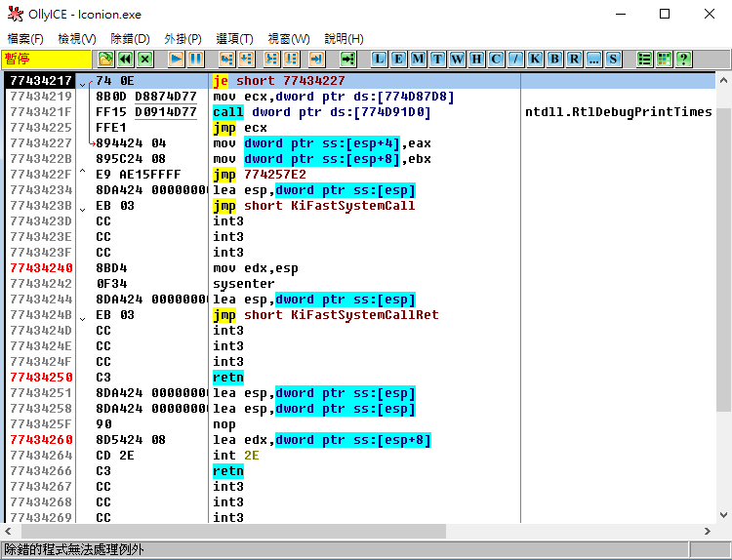The height and width of the screenshot is (560, 732).
Task: Click the 'int 2E' instruction
Action: tap(236, 456)
